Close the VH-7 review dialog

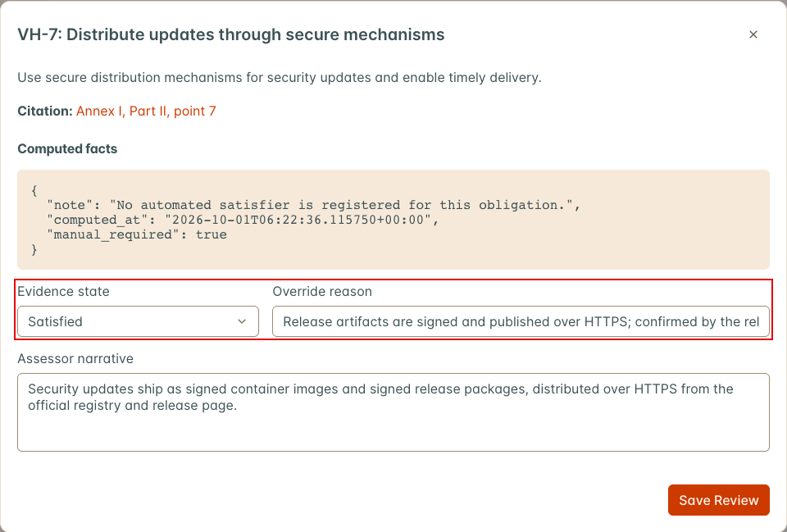coord(753,34)
